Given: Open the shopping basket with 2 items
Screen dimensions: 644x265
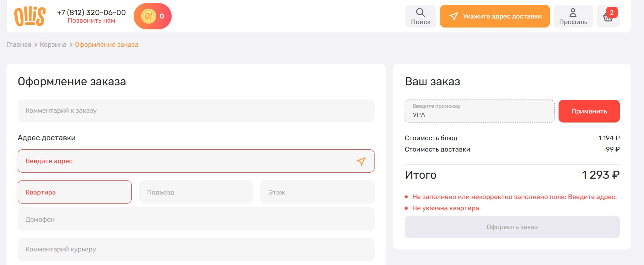Looking at the screenshot, I should [x=608, y=16].
